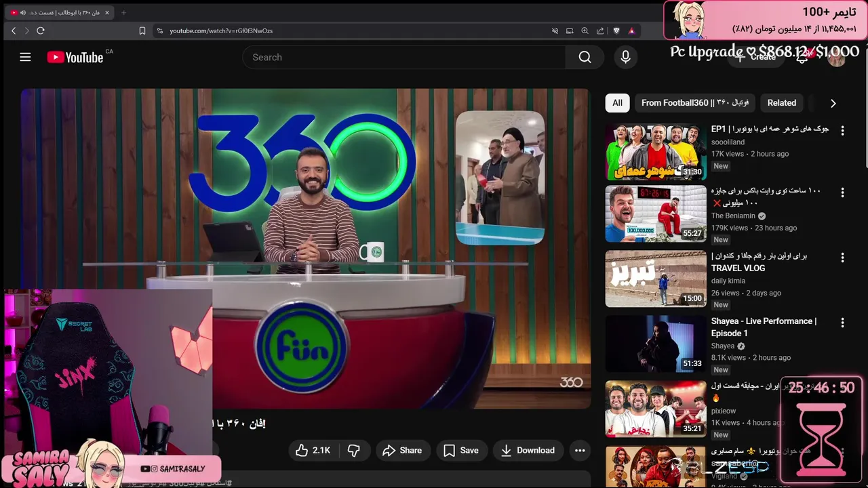Open the pixieow channel link
Image resolution: width=868 pixels, height=488 pixels.
coord(724,411)
